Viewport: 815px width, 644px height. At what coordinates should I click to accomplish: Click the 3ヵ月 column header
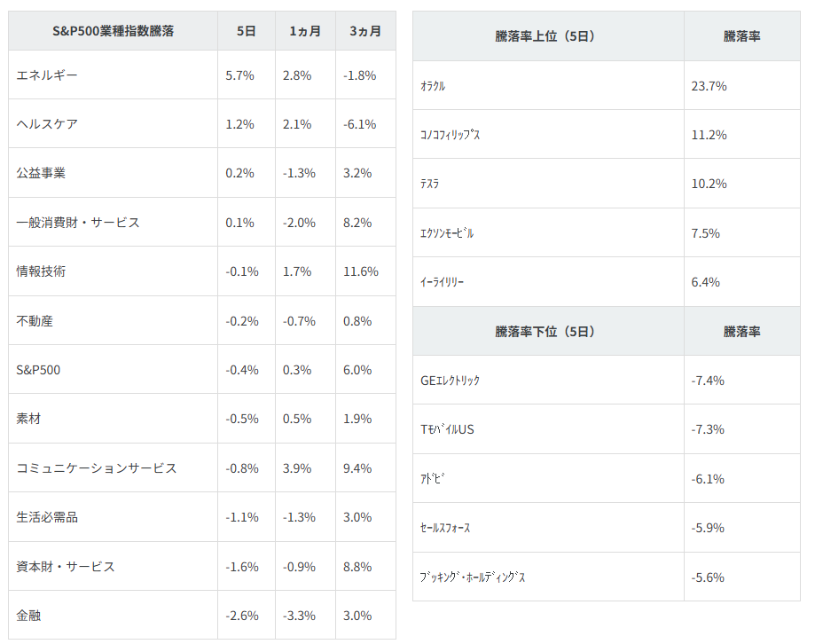pos(365,31)
